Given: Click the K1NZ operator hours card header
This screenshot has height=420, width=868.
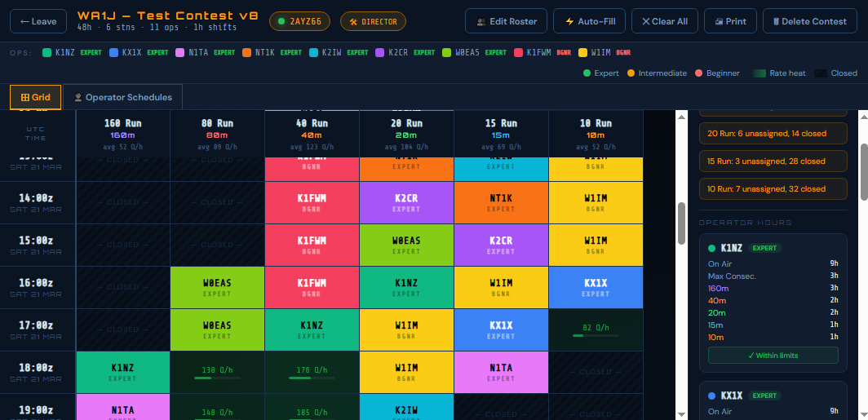Looking at the screenshot, I should click(x=773, y=248).
